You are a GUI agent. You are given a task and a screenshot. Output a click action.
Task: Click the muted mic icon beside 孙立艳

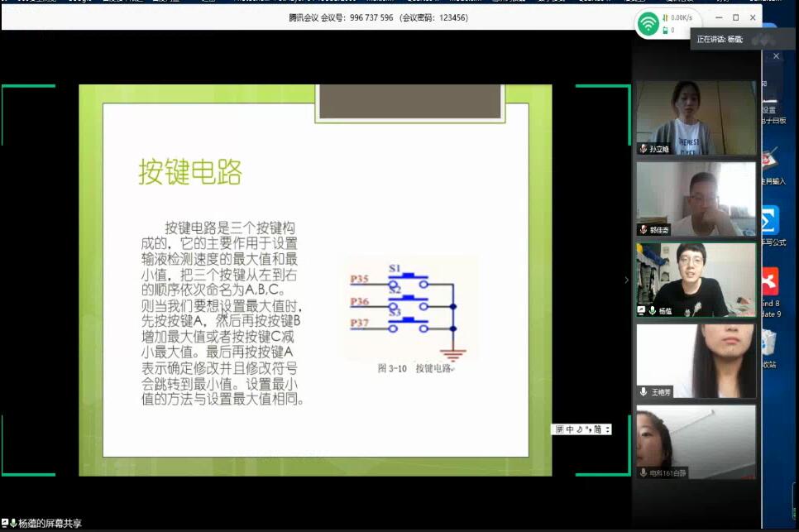click(x=643, y=149)
